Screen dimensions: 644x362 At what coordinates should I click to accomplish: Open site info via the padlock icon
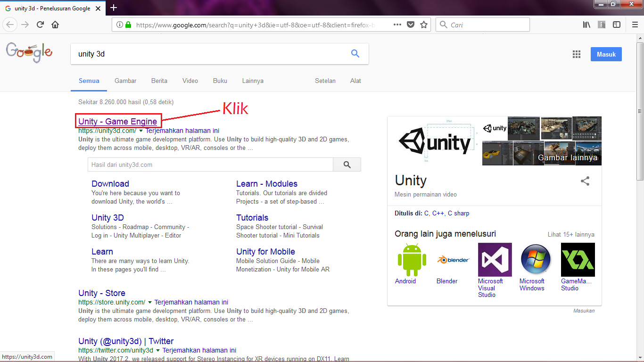pos(128,25)
